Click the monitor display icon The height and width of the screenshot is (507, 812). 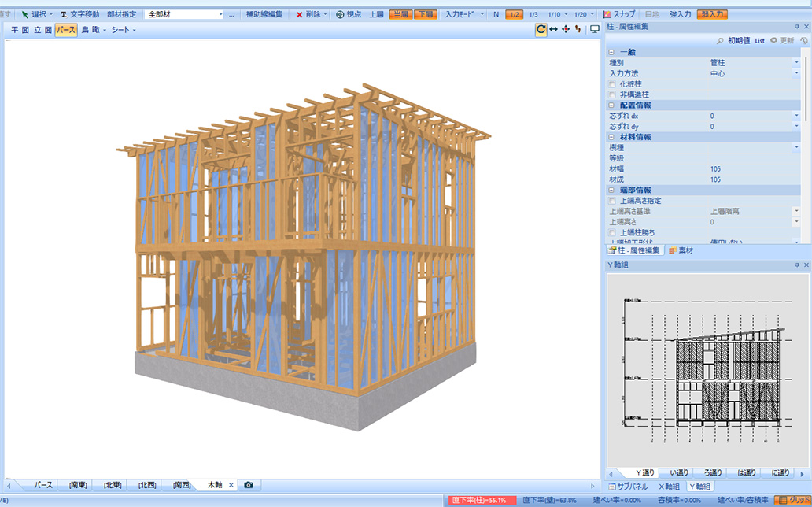click(595, 30)
